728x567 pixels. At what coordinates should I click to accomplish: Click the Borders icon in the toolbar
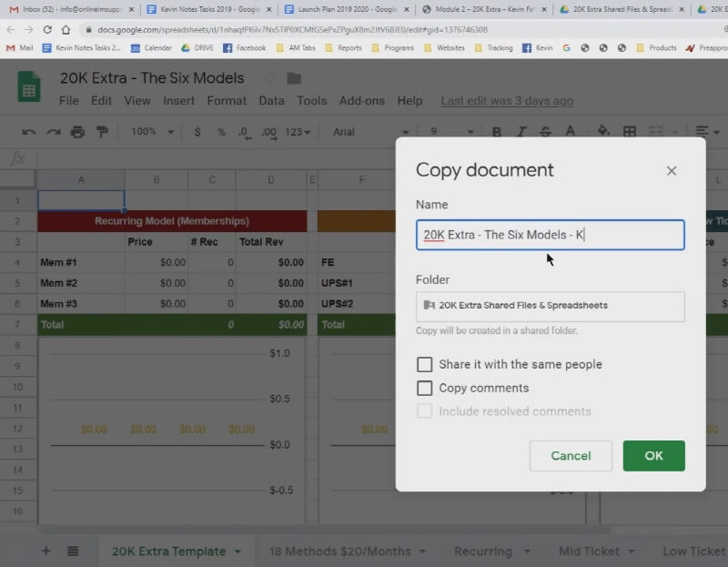(630, 132)
